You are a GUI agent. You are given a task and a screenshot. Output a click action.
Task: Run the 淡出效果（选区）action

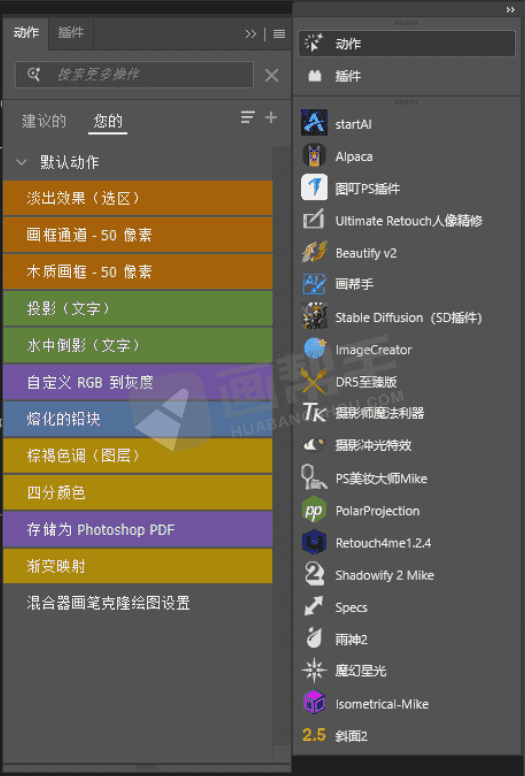pyautogui.click(x=138, y=198)
